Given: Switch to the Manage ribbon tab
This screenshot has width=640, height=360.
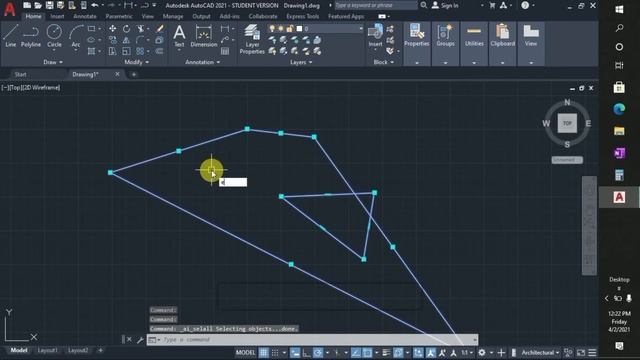Looking at the screenshot, I should (173, 16).
